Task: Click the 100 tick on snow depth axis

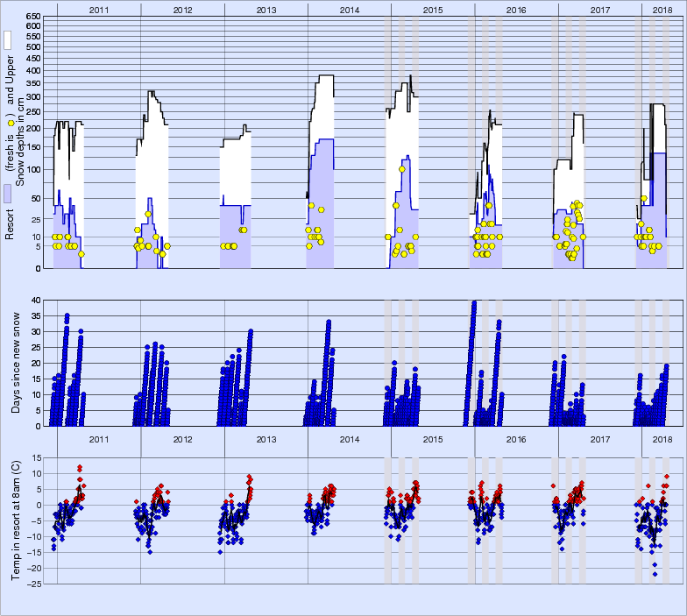Action: tap(33, 170)
